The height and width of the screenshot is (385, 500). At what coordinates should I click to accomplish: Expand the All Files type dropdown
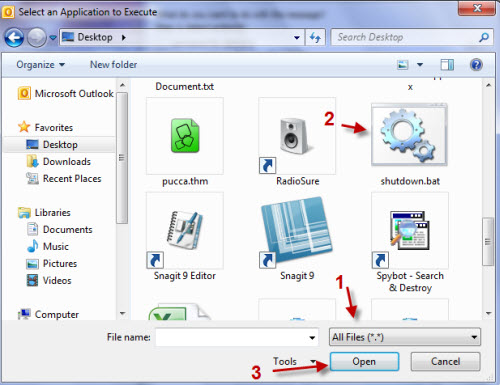click(405, 337)
